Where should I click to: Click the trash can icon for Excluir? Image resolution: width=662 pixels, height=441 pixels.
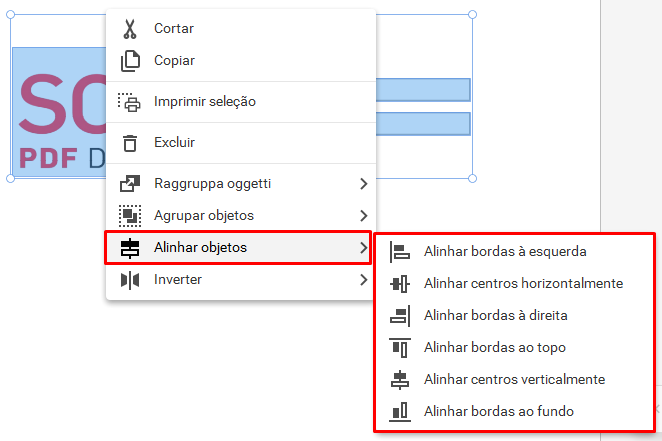tap(130, 143)
